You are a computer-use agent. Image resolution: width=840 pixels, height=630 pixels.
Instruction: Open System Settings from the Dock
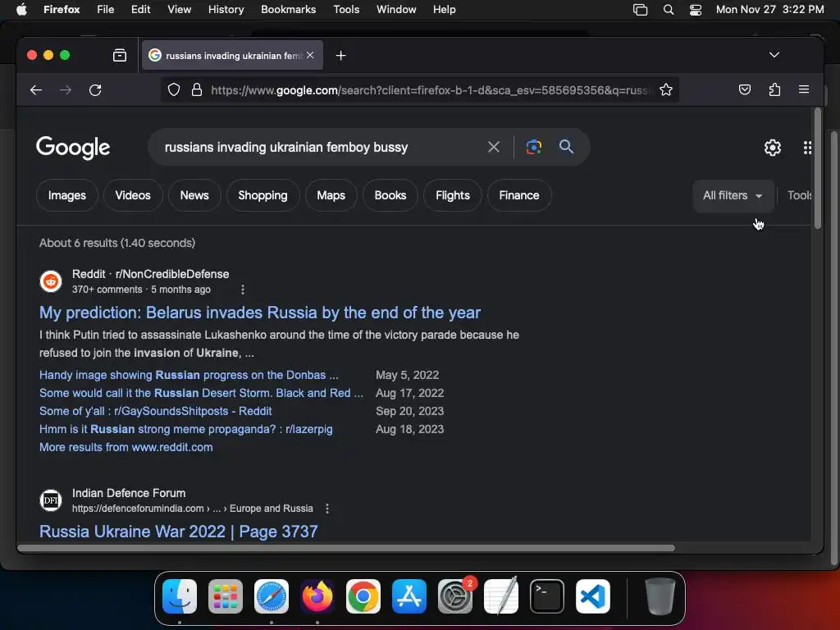[455, 596]
